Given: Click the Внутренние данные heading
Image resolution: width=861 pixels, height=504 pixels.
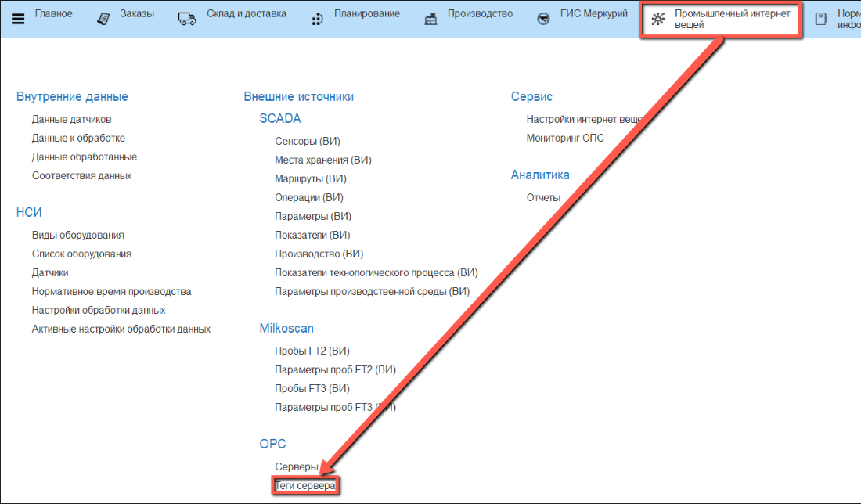Looking at the screenshot, I should point(72,96).
